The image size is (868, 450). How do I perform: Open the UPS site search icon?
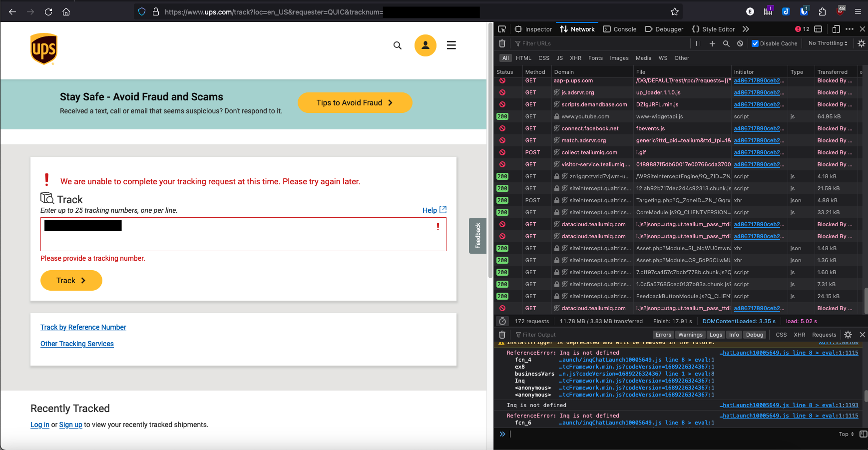398,45
